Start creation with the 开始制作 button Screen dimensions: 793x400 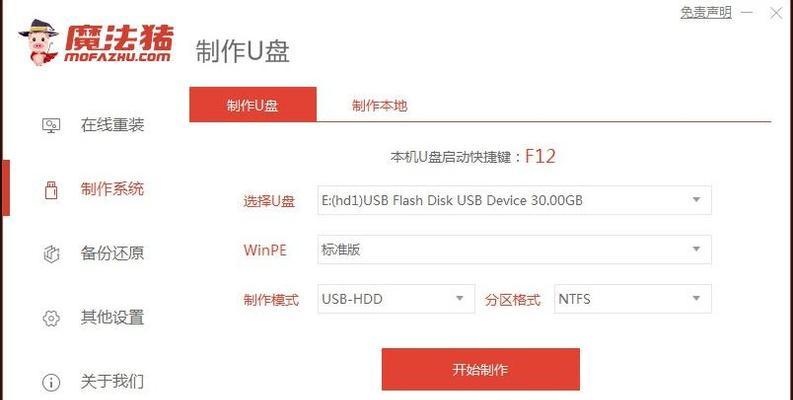pos(480,369)
